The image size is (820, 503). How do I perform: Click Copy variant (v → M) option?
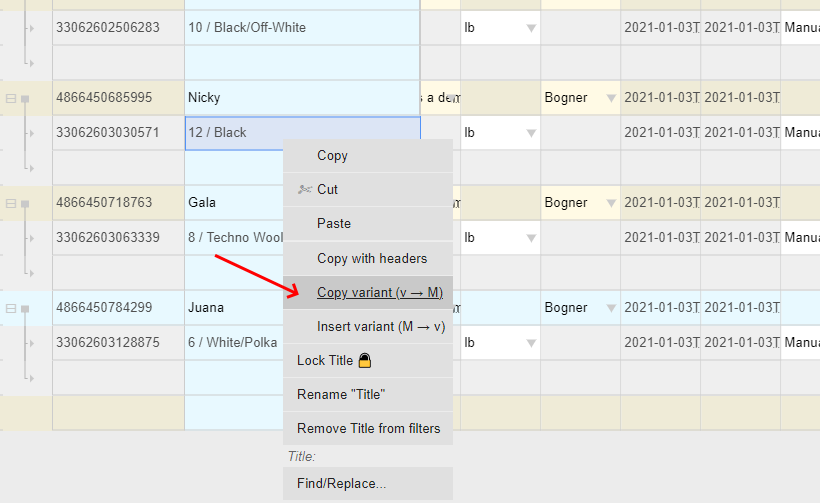point(379,293)
